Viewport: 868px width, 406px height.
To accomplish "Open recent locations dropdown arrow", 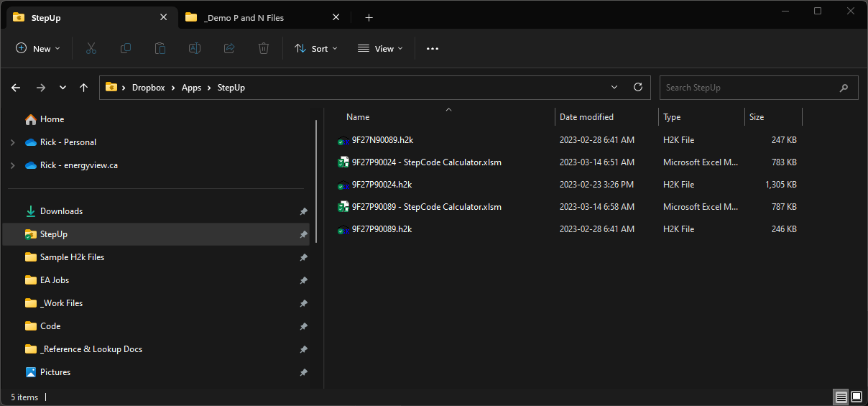I will pyautogui.click(x=63, y=88).
